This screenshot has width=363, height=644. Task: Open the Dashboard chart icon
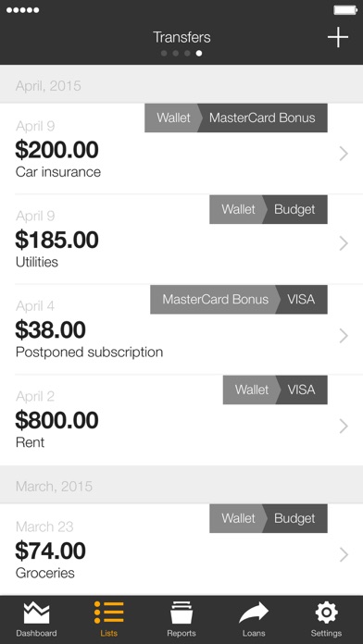click(36, 613)
